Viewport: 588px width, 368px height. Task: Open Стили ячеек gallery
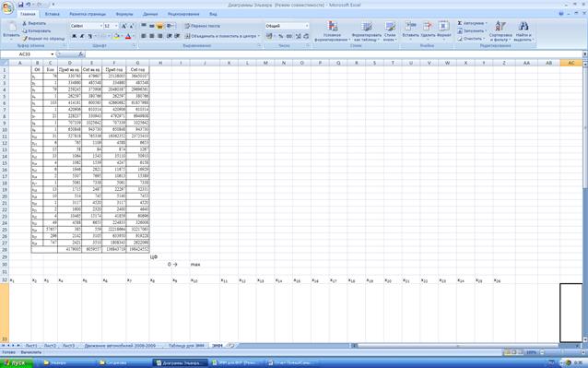(390, 31)
